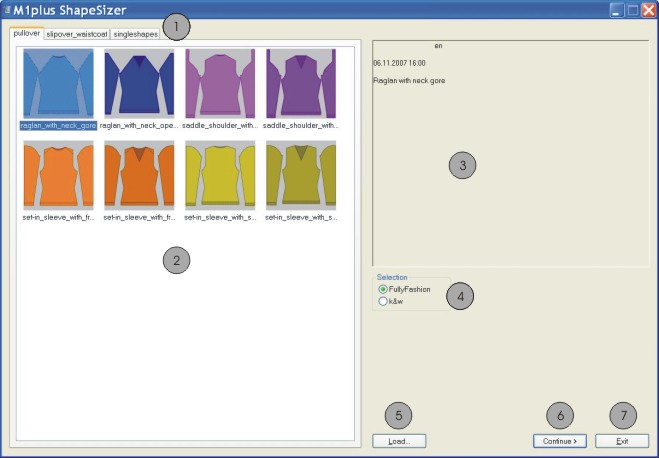Select the dark purple V-neck saddle shoulder shape
The image size is (659, 458).
coord(301,83)
